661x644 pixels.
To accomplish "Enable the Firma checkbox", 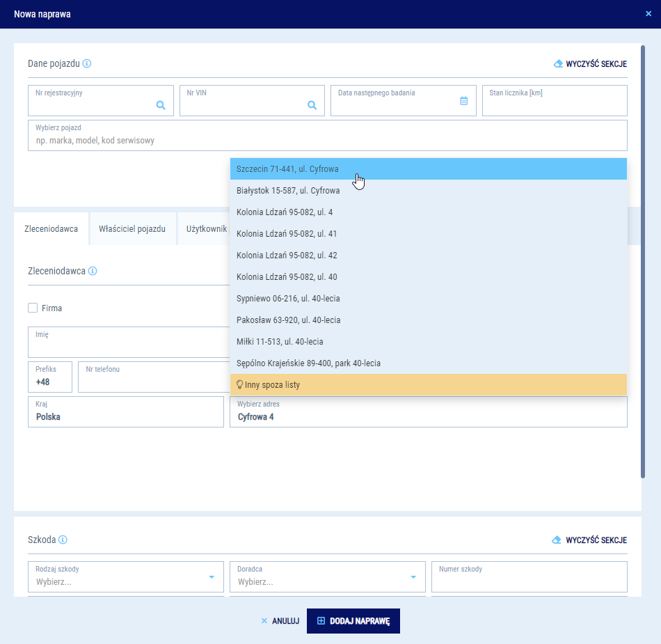I will click(x=33, y=308).
